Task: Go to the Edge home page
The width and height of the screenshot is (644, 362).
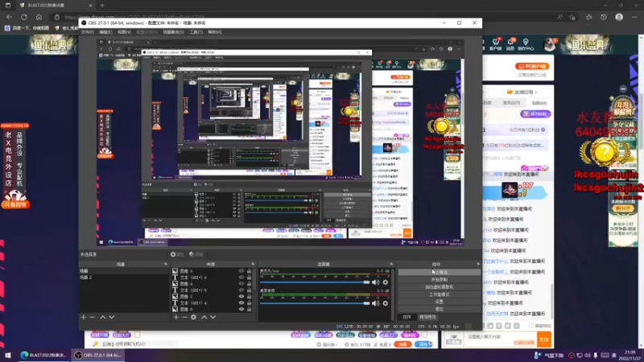Action: point(39,17)
